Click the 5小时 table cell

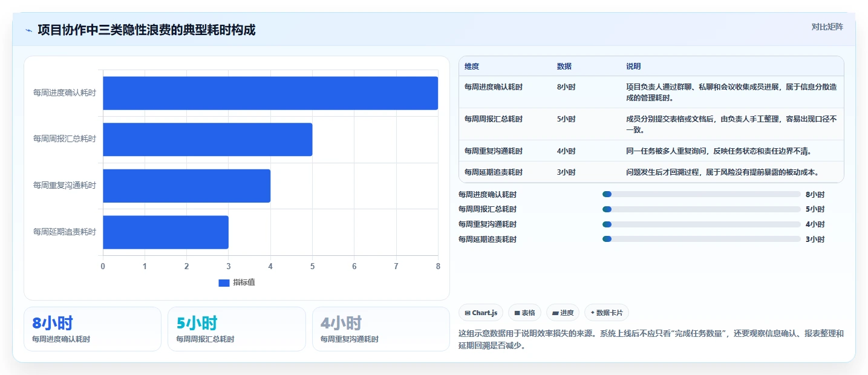566,119
